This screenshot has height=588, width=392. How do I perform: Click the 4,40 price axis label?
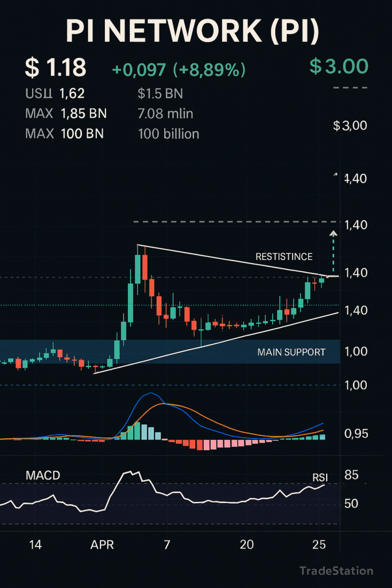(x=356, y=179)
